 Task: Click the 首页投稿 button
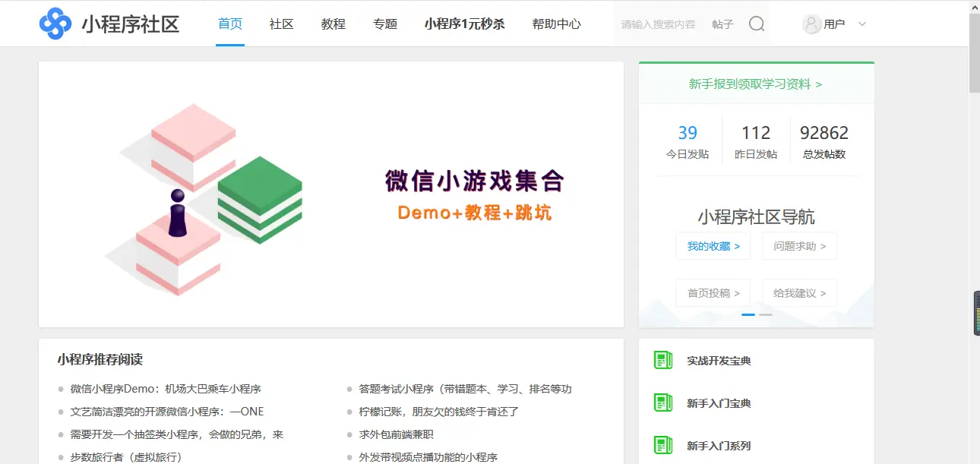[x=713, y=293]
